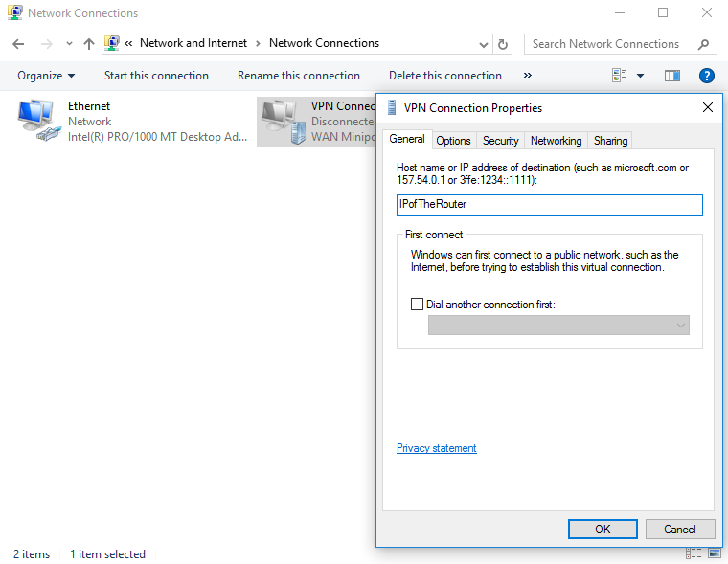Click the Privacy statement link
728x564 pixels.
pyautogui.click(x=436, y=448)
